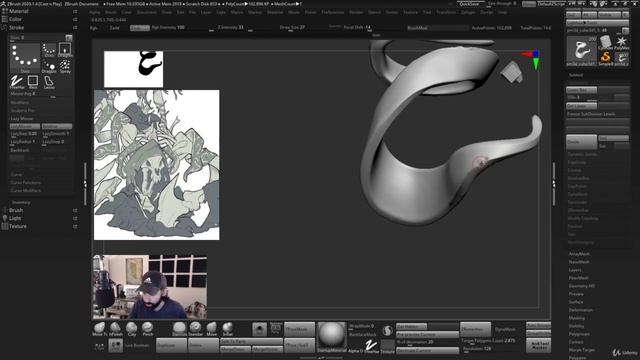Open the Document menu

[147, 12]
